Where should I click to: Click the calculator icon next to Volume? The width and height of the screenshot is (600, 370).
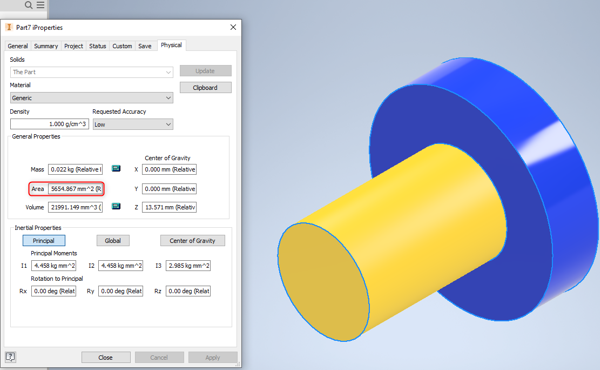pyautogui.click(x=116, y=206)
